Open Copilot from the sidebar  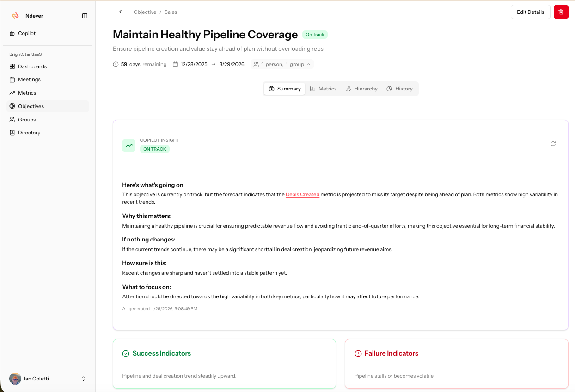[26, 33]
